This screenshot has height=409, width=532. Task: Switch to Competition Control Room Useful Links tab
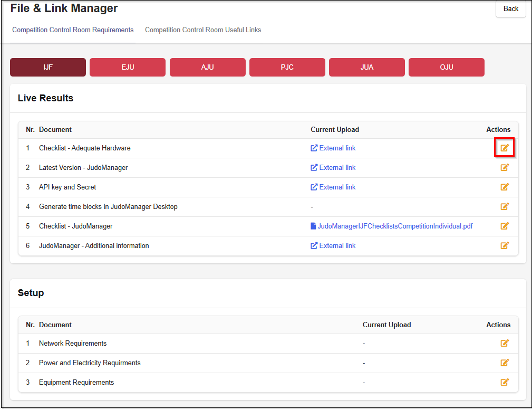(203, 30)
